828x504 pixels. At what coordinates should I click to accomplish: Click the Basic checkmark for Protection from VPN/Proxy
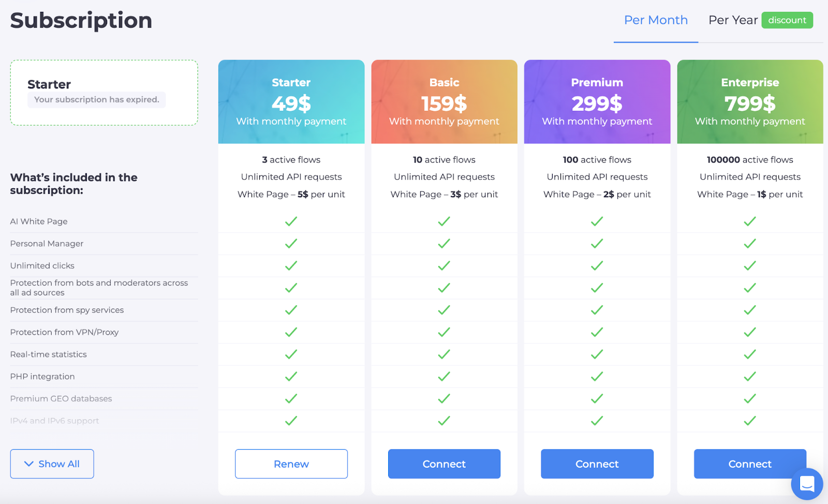pos(444,332)
